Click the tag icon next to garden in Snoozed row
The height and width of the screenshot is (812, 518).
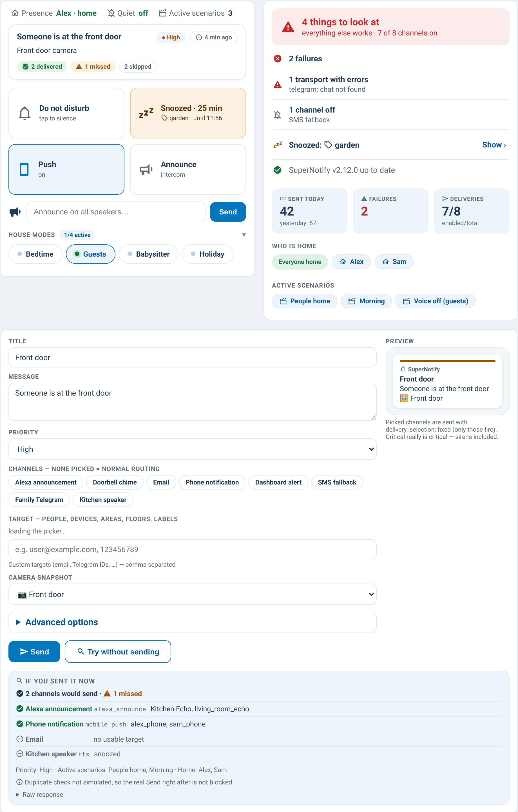pyautogui.click(x=328, y=145)
